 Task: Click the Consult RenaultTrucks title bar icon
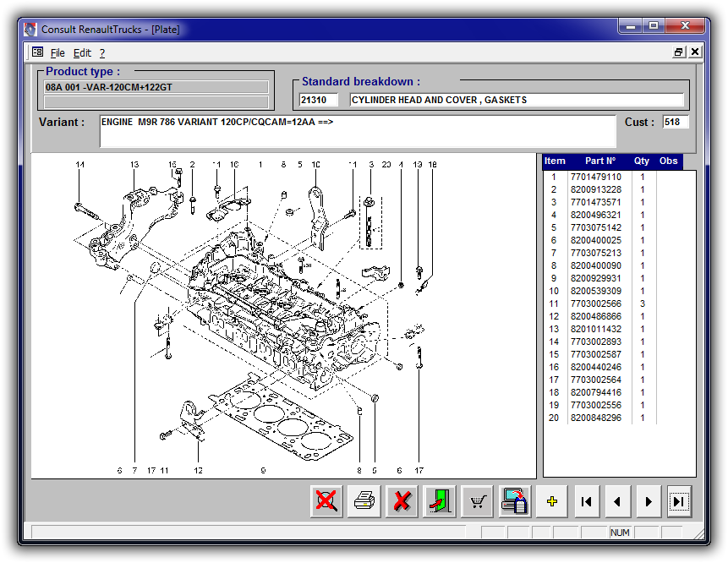coord(30,30)
